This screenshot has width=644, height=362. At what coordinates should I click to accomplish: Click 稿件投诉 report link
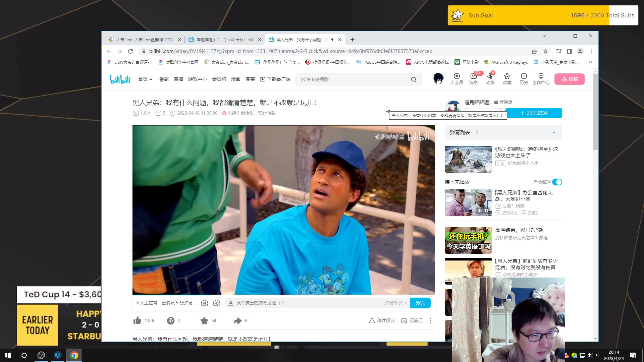coord(382,321)
